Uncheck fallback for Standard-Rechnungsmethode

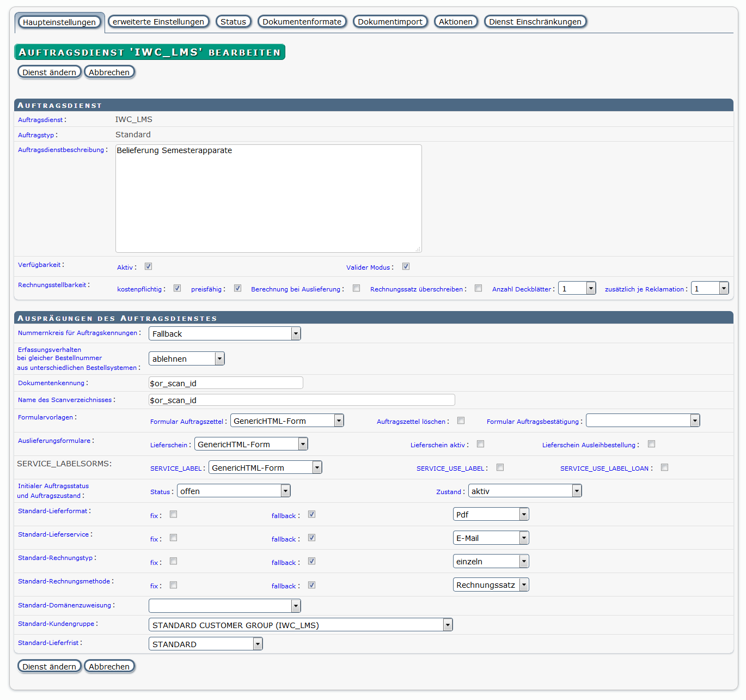pos(311,585)
